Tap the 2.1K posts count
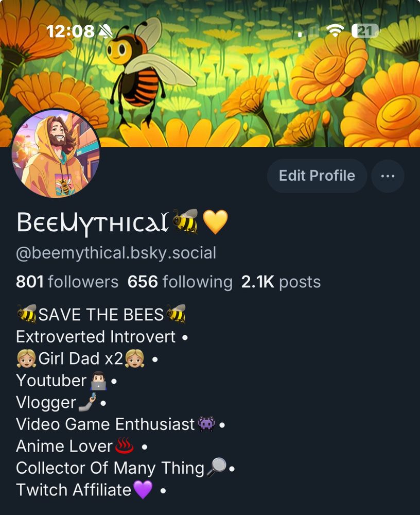 click(281, 282)
